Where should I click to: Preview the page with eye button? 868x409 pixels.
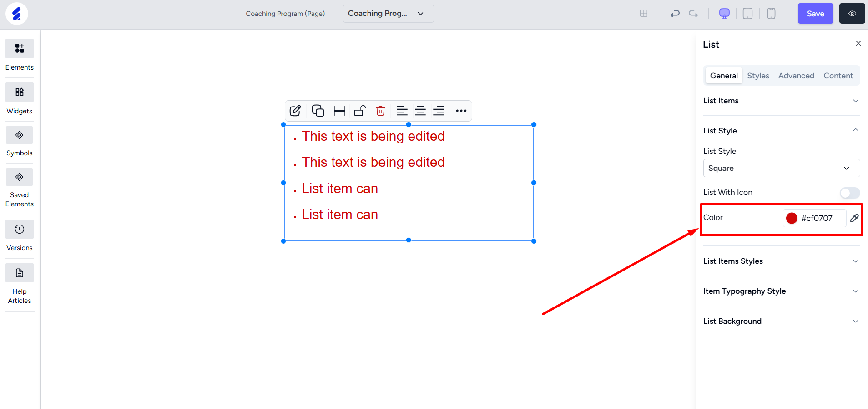click(x=852, y=14)
